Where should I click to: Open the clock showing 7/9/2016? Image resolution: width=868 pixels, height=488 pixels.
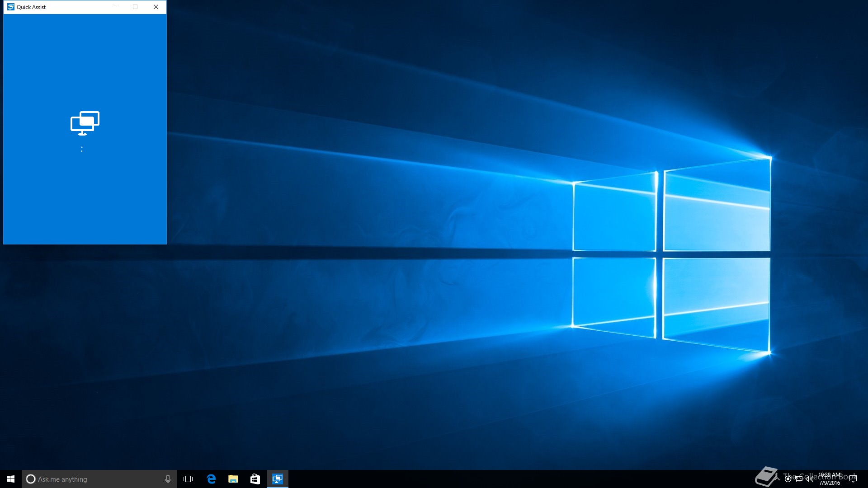pos(830,479)
